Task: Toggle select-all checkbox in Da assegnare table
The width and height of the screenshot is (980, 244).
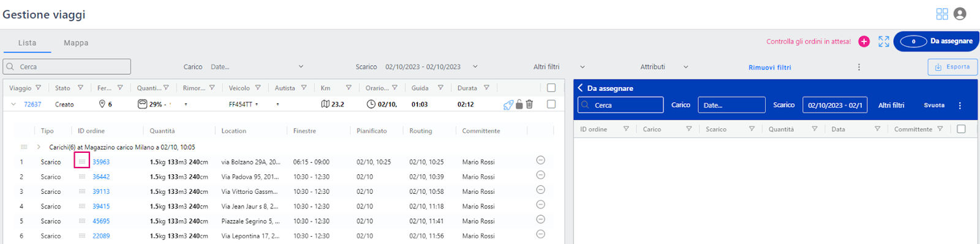Action: (961, 129)
